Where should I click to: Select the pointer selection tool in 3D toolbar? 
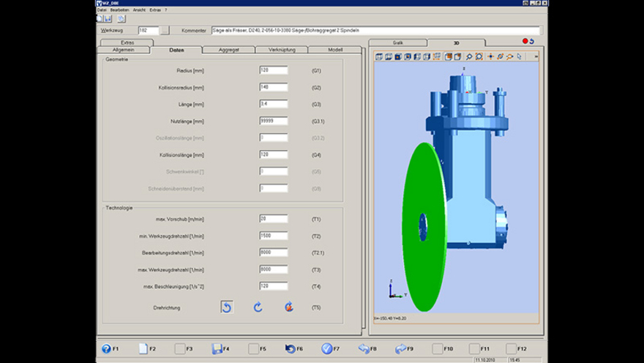519,56
